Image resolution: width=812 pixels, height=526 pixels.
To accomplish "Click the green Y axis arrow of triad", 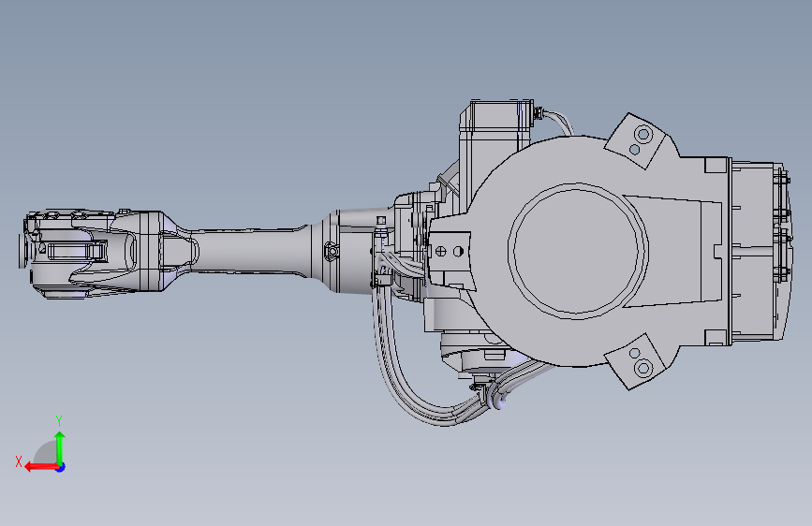I will [x=60, y=448].
